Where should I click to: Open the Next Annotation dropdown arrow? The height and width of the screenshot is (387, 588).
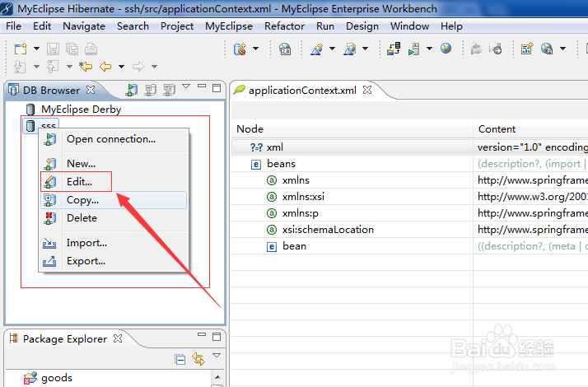pos(36,67)
